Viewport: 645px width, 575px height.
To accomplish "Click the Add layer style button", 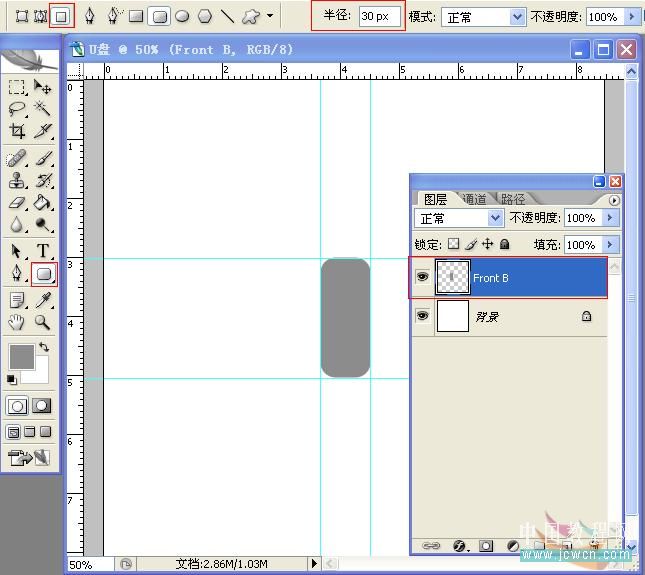I will [461, 546].
